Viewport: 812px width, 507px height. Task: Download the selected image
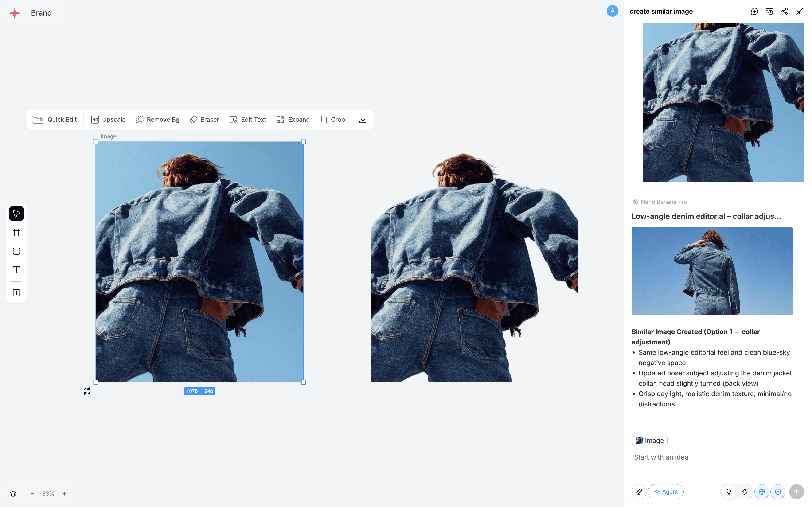tap(363, 120)
